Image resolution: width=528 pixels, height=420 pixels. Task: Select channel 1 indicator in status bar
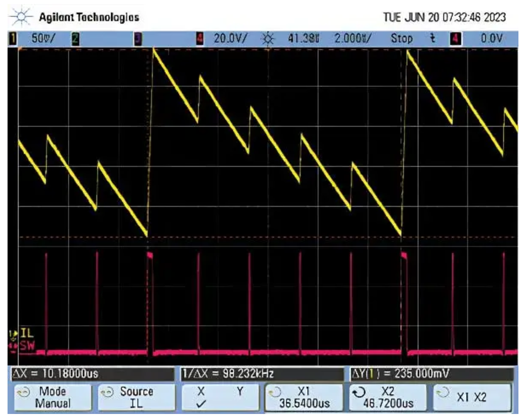[x=13, y=39]
